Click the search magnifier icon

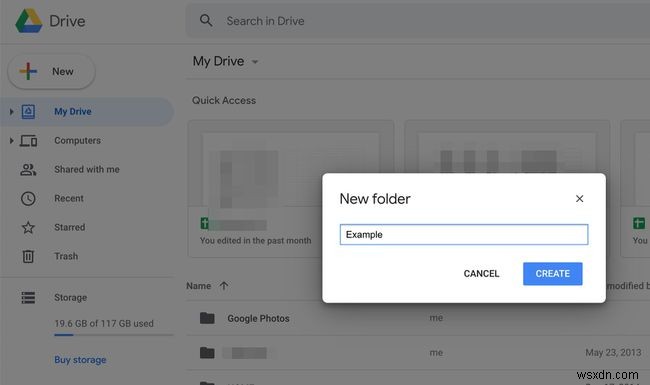(206, 20)
